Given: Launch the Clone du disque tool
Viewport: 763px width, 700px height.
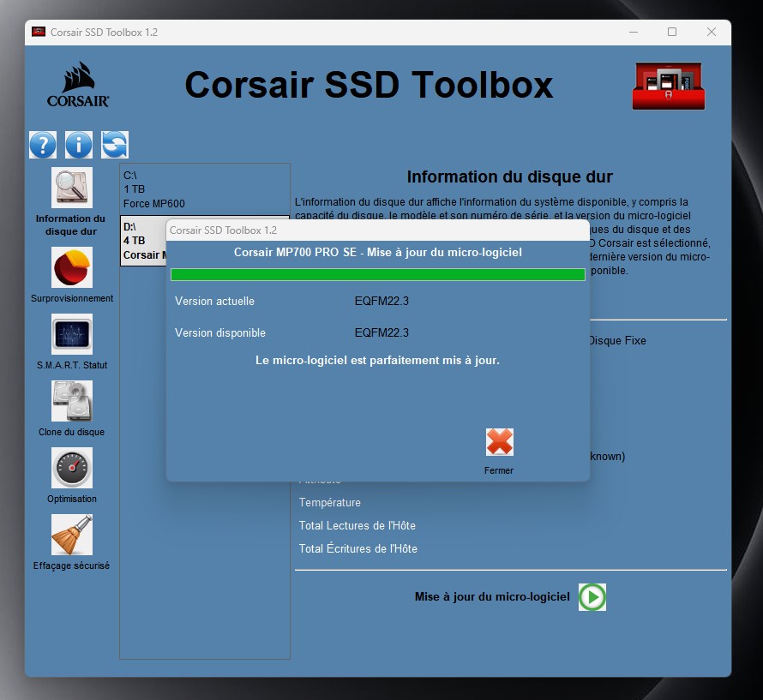Looking at the screenshot, I should point(72,401).
